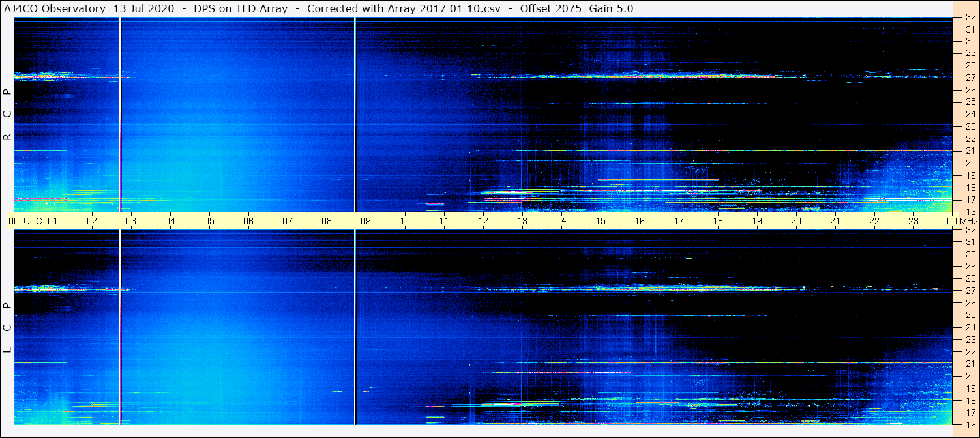The height and width of the screenshot is (438, 980).
Task: Select the 13 hour marker on UTC axis
Action: click(522, 221)
